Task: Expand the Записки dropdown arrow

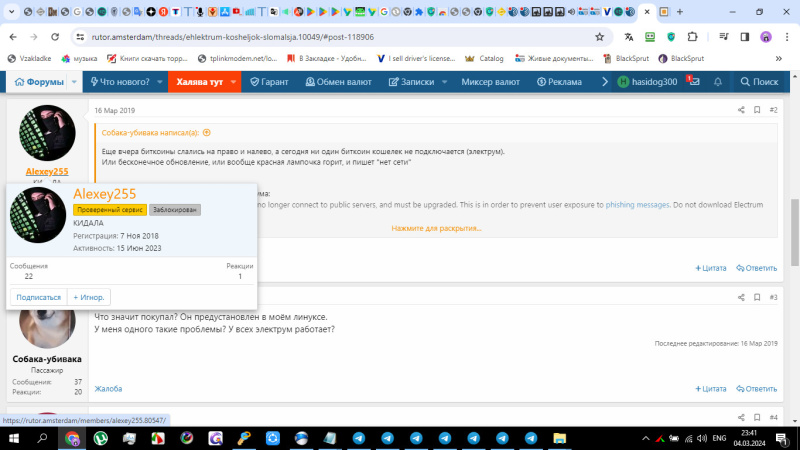Action: 444,82
